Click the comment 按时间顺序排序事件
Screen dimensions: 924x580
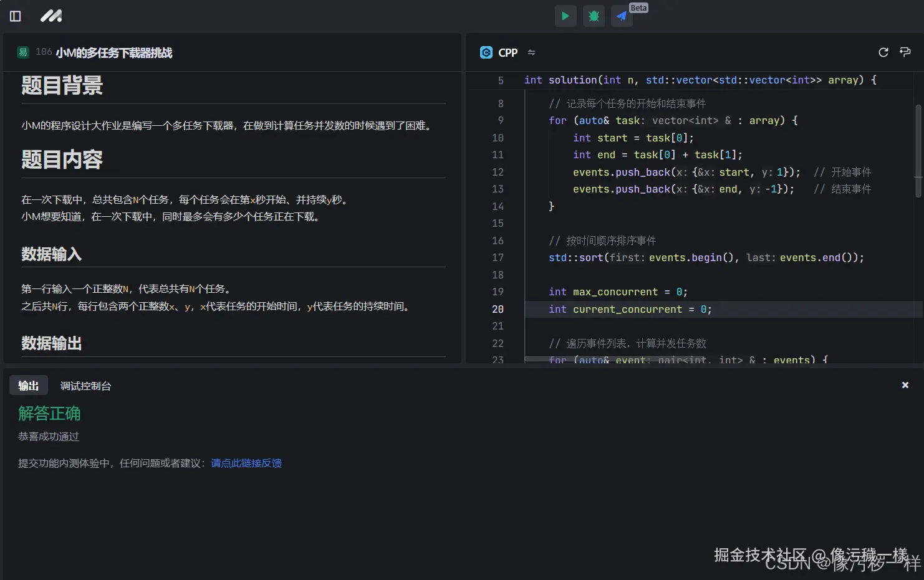click(x=602, y=240)
